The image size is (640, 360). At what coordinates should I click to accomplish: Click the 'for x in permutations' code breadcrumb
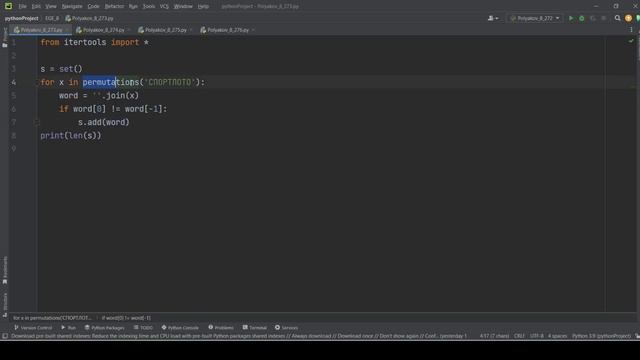coord(52,318)
